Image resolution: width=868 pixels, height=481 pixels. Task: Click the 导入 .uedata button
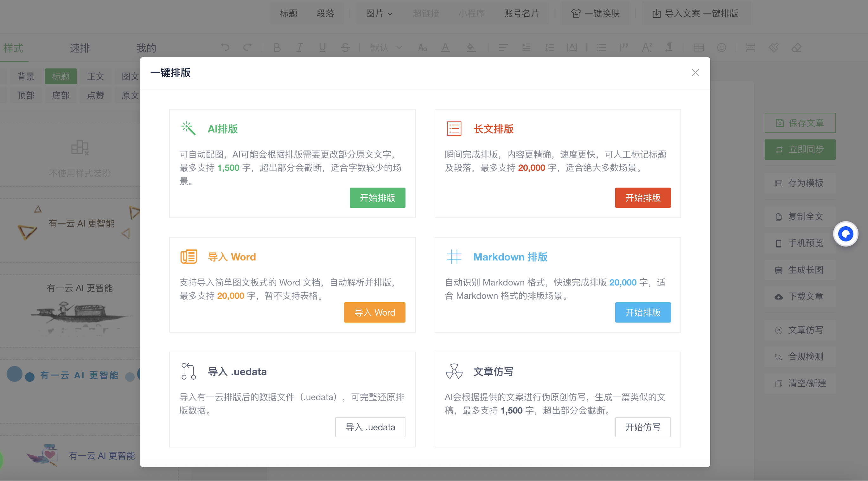(370, 427)
